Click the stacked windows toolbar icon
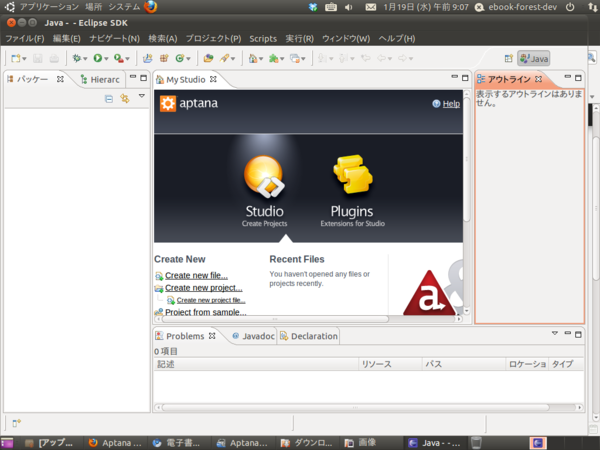600x450 pixels. [x=294, y=58]
